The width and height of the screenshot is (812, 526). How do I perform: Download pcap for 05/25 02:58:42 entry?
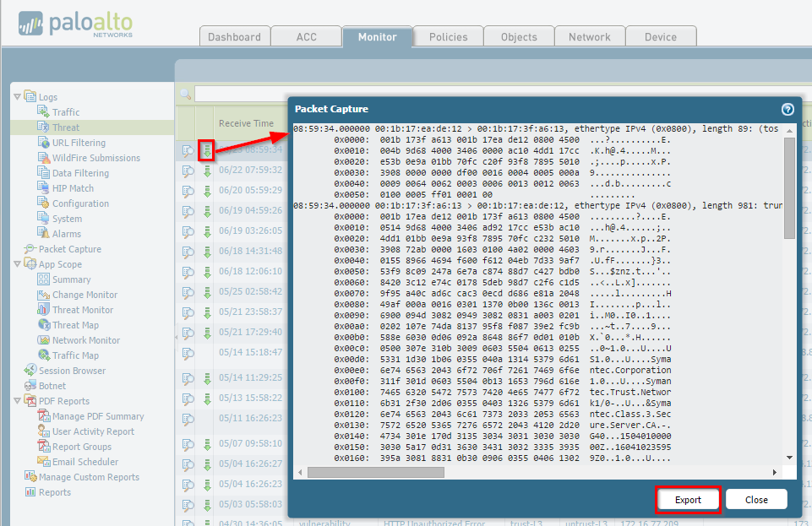coord(207,292)
